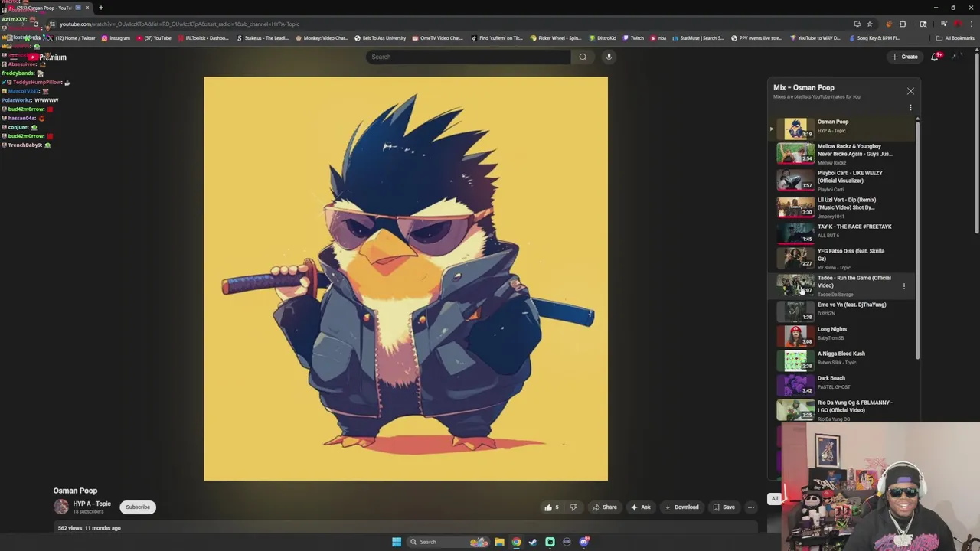
Task: Click '562 views 11 months ago' description text
Action: coord(89,528)
